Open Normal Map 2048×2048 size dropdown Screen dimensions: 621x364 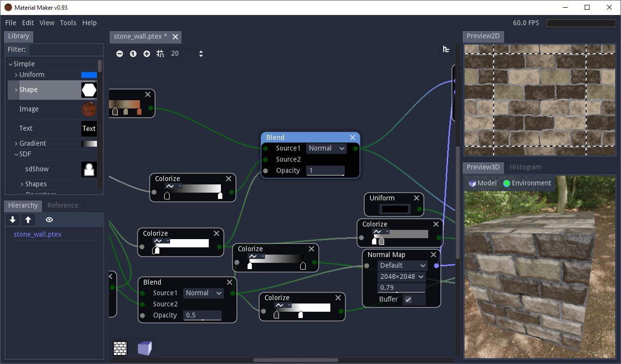(402, 277)
